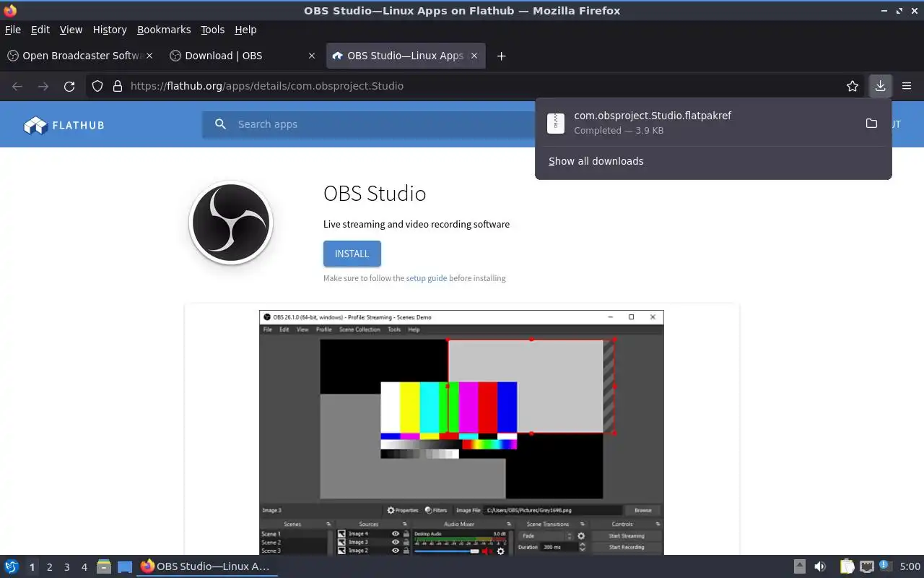
Task: Click the Firefox OBS Studio taskbar entry
Action: click(206, 566)
